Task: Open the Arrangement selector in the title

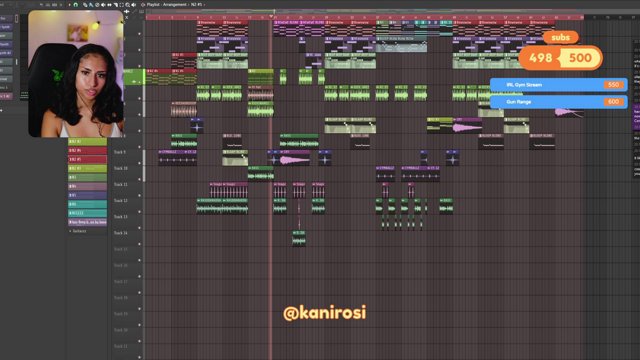Action: [x=175, y=4]
